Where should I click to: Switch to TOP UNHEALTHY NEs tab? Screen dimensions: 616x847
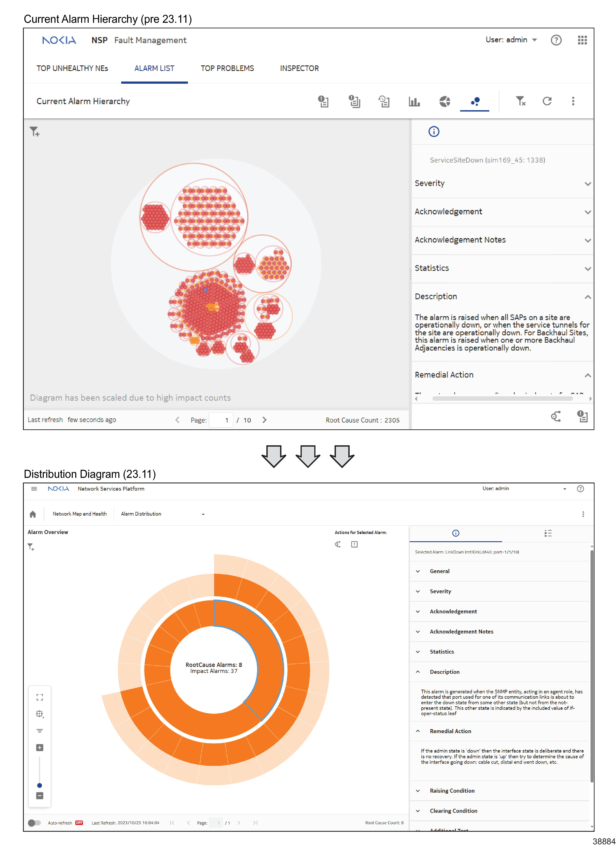72,68
